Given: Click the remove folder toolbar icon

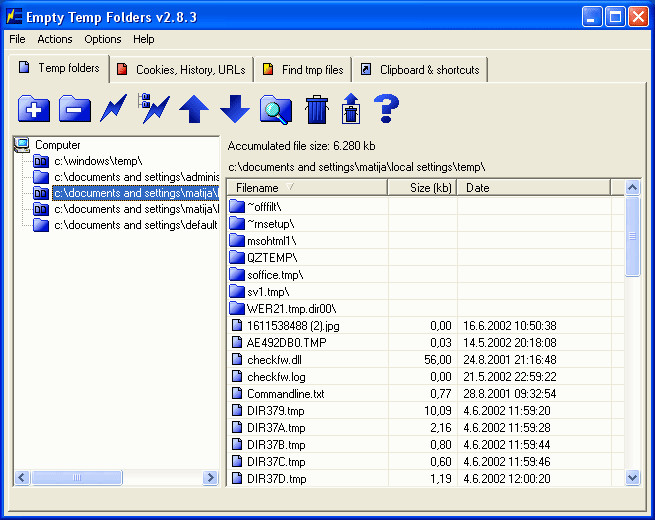Looking at the screenshot, I should pos(75,109).
